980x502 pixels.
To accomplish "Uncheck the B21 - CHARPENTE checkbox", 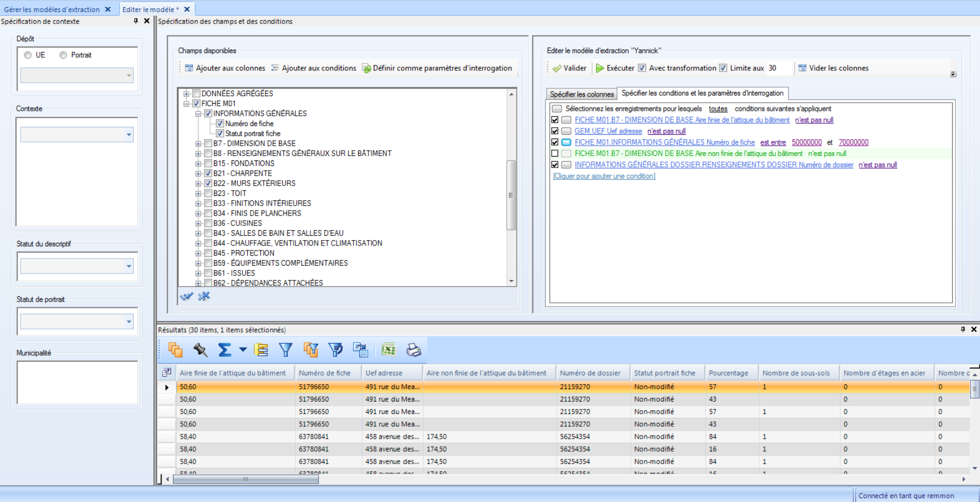I will 208,174.
